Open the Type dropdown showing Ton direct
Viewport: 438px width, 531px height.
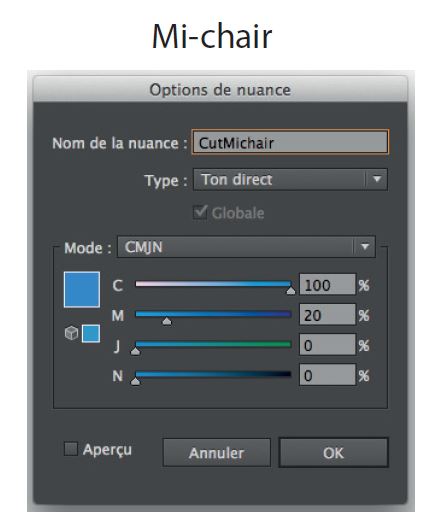click(x=290, y=179)
